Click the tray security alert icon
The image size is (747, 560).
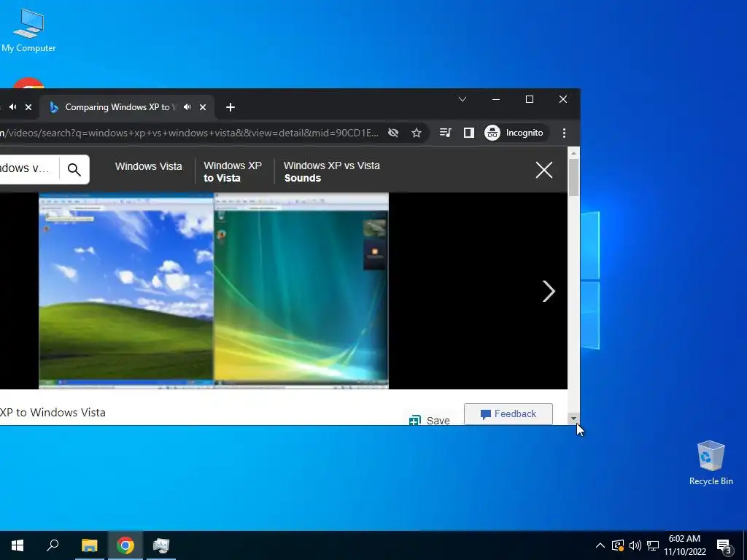pyautogui.click(x=617, y=545)
